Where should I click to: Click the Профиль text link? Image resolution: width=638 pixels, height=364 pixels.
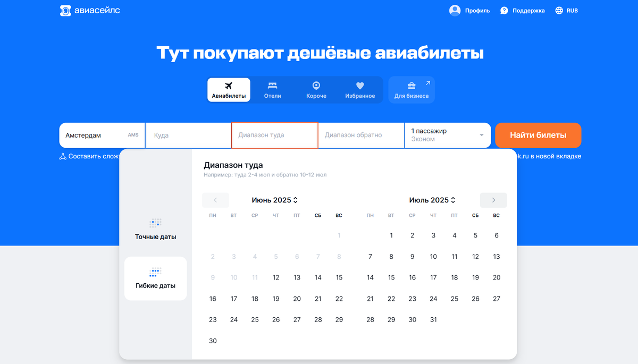pyautogui.click(x=477, y=11)
